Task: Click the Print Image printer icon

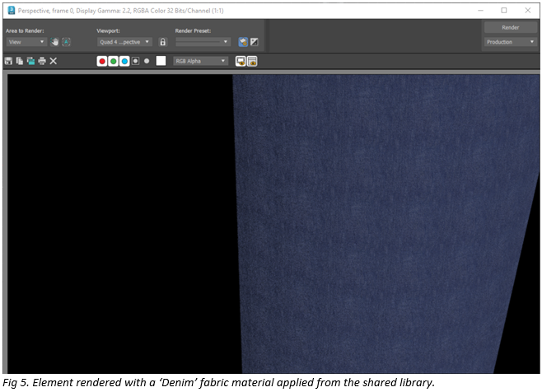Action: (42, 61)
